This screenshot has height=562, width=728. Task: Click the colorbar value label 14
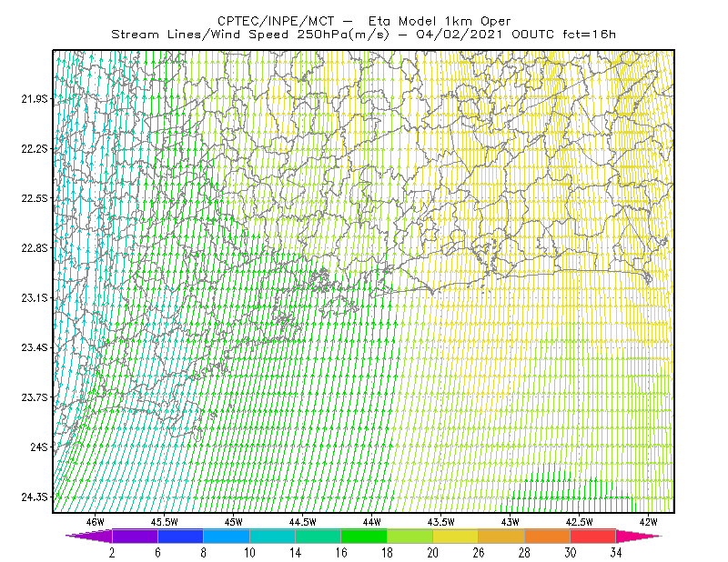(295, 553)
